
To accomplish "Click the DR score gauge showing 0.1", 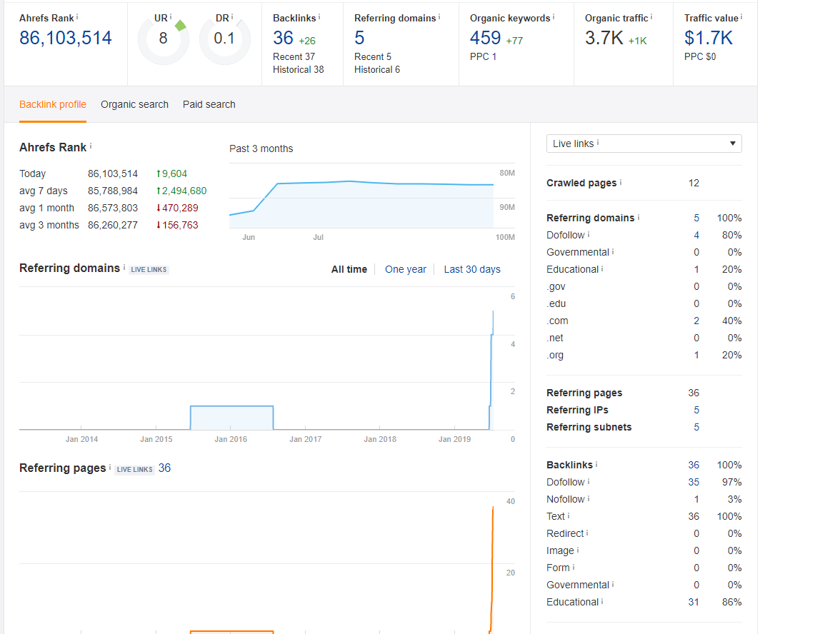I will click(x=224, y=39).
